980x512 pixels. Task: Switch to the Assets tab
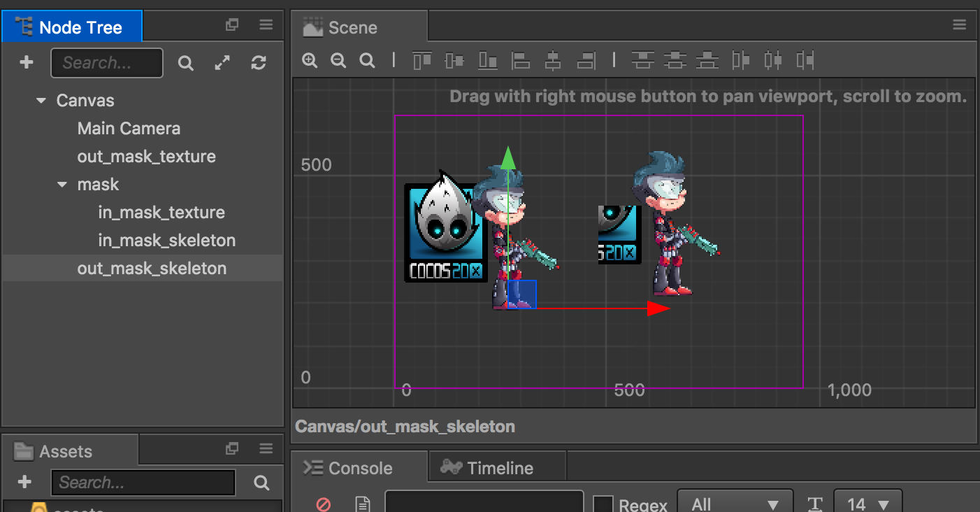click(70, 450)
